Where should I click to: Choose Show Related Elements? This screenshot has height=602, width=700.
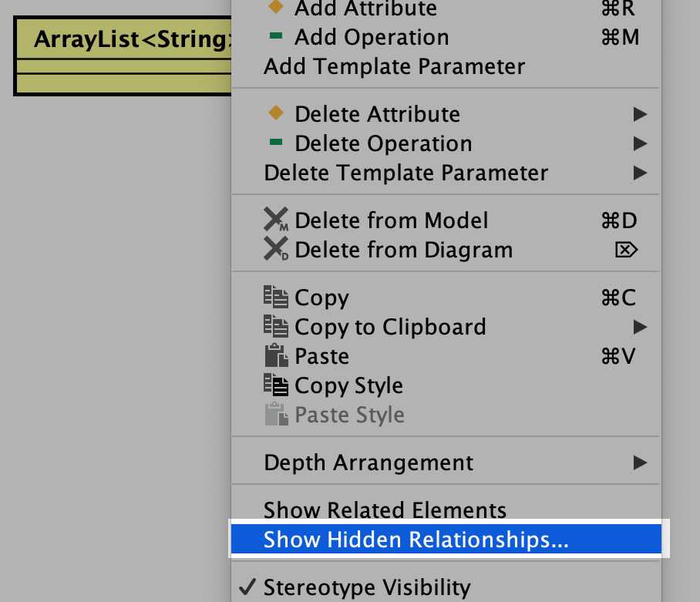[x=385, y=510]
